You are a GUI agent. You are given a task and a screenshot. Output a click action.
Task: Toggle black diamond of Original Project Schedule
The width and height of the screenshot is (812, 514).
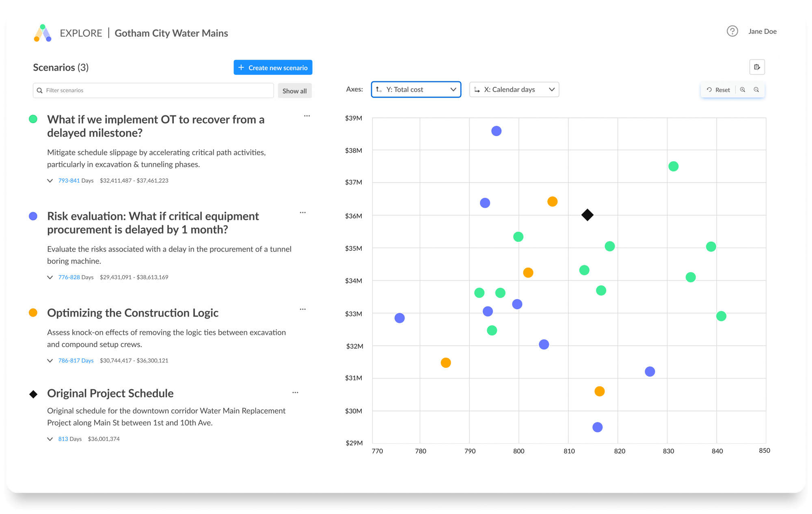[33, 394]
